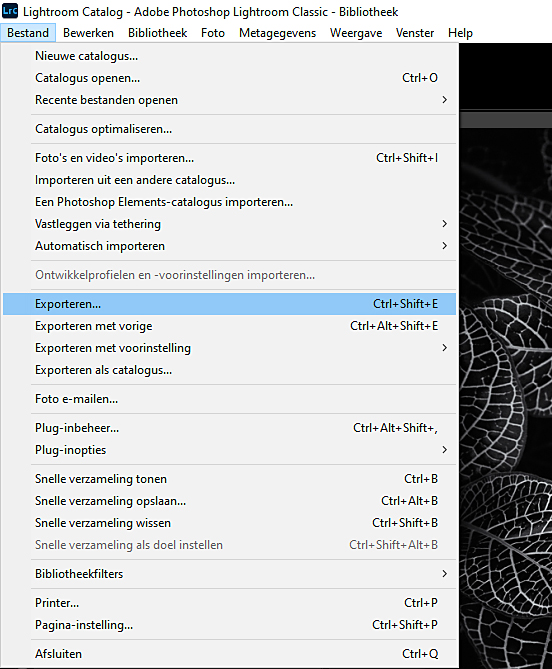Expand Bibliotheekfilters submenu
The image size is (552, 669).
point(230,574)
